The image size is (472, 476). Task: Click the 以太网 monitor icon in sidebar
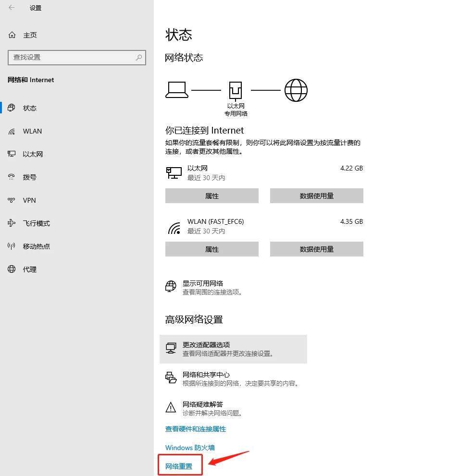tap(12, 154)
